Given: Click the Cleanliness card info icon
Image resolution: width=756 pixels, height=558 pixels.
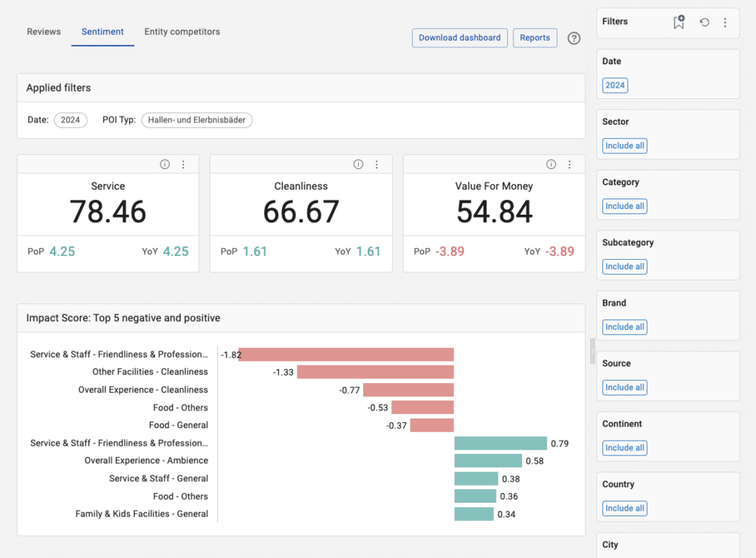Looking at the screenshot, I should [x=358, y=164].
